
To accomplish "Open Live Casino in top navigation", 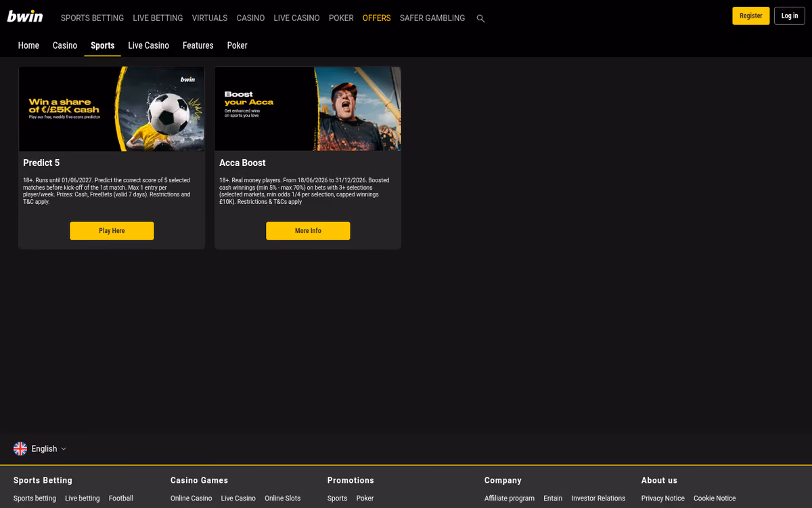I will coord(296,18).
